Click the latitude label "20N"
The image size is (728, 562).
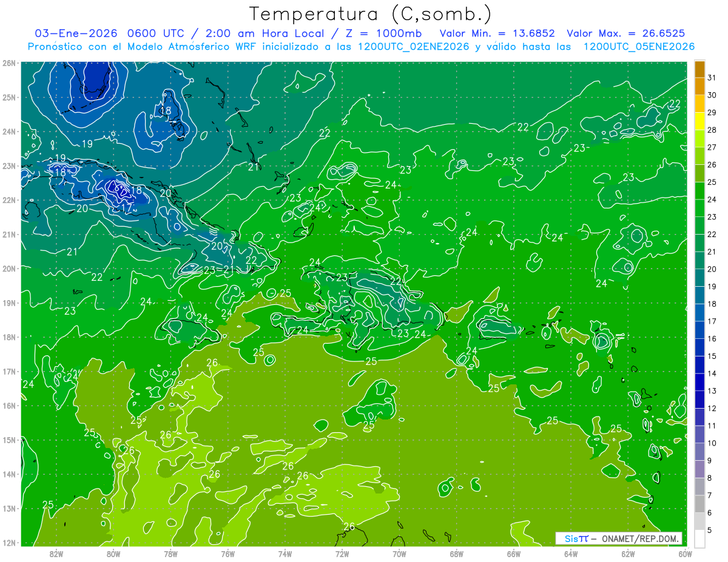[9, 269]
